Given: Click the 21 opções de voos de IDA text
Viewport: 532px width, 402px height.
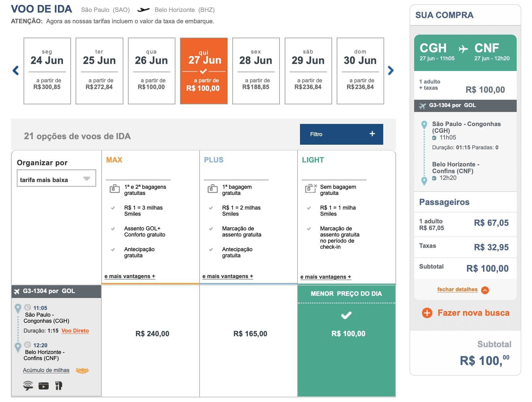Looking at the screenshot, I should point(77,136).
